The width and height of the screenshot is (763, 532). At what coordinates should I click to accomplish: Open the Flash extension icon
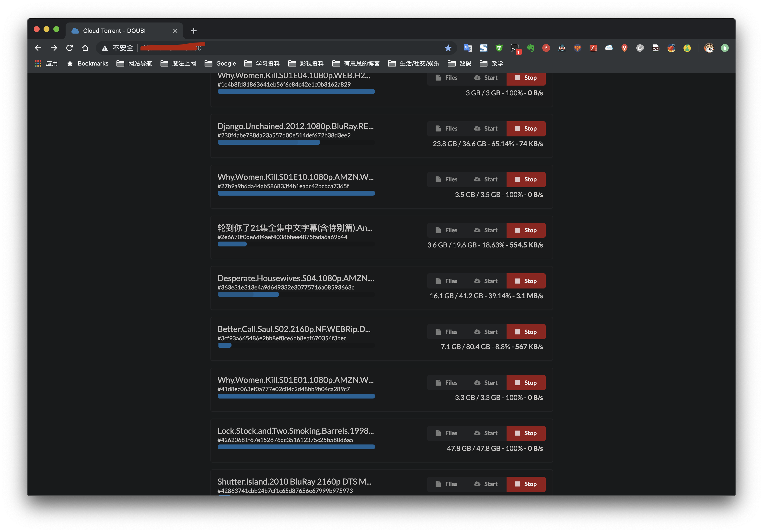click(x=593, y=48)
